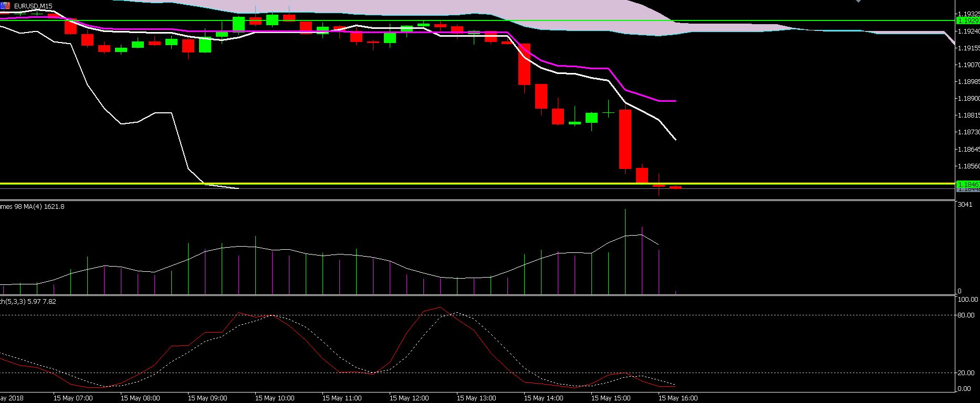The image size is (980, 403).
Task: Click the chart icon beside EURUSD,M15
Action: click(x=5, y=6)
